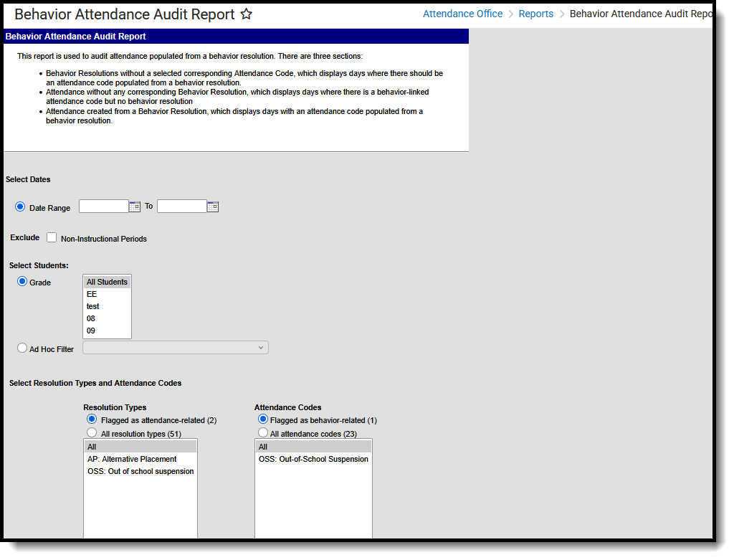This screenshot has width=734, height=560.
Task: Select the Date Range radio button
Action: pos(20,207)
